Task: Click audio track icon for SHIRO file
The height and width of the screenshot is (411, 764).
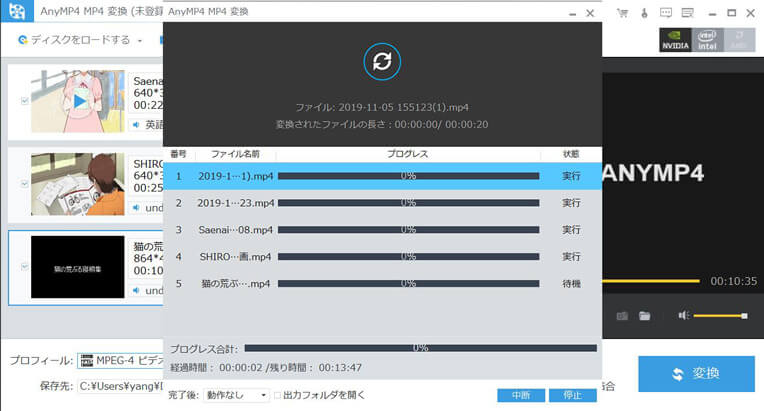Action: [136, 208]
